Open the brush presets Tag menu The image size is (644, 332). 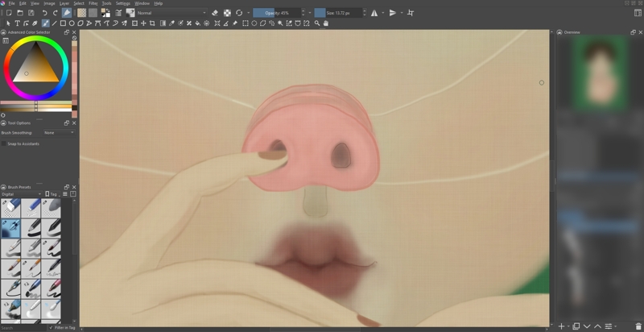[52, 194]
